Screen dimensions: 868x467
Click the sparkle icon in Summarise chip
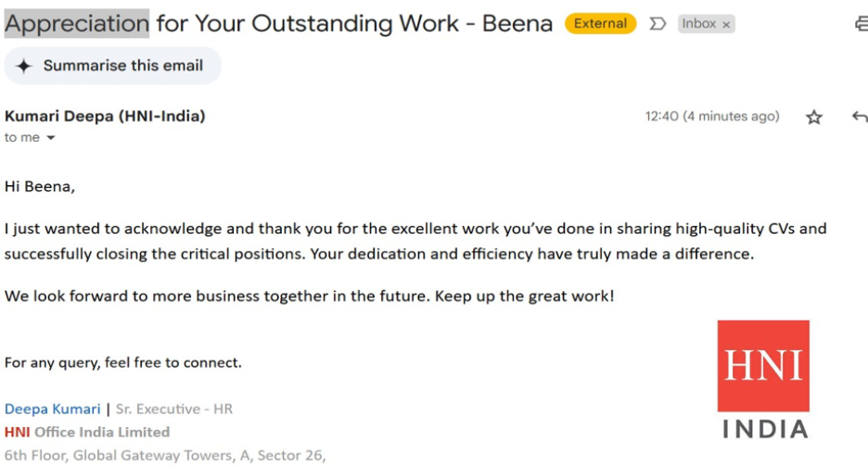[x=24, y=66]
